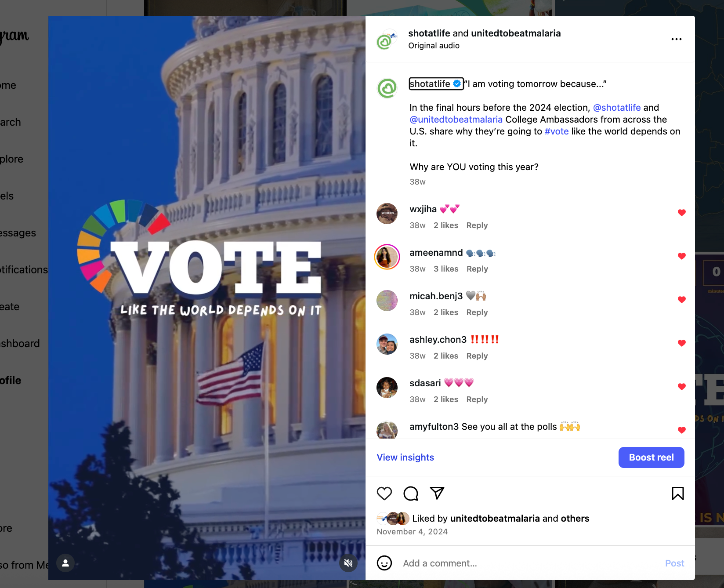Screen dimensions: 724x588
Task: Toggle like on sdasari's comment
Action: tap(682, 387)
